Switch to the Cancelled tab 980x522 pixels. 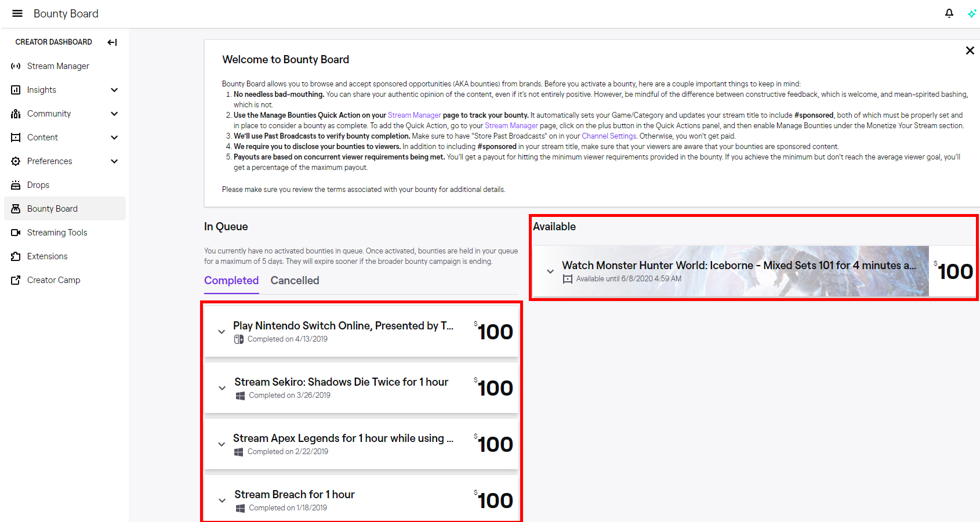tap(295, 281)
